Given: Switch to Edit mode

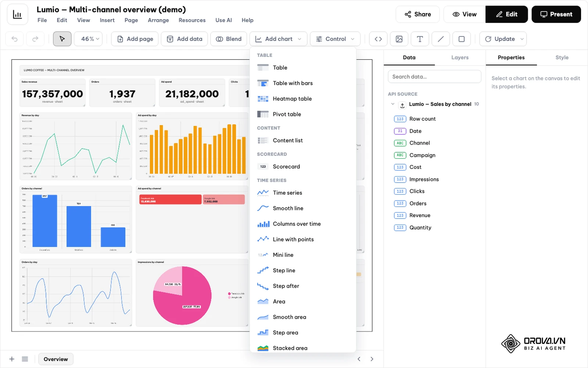Looking at the screenshot, I should tap(507, 14).
